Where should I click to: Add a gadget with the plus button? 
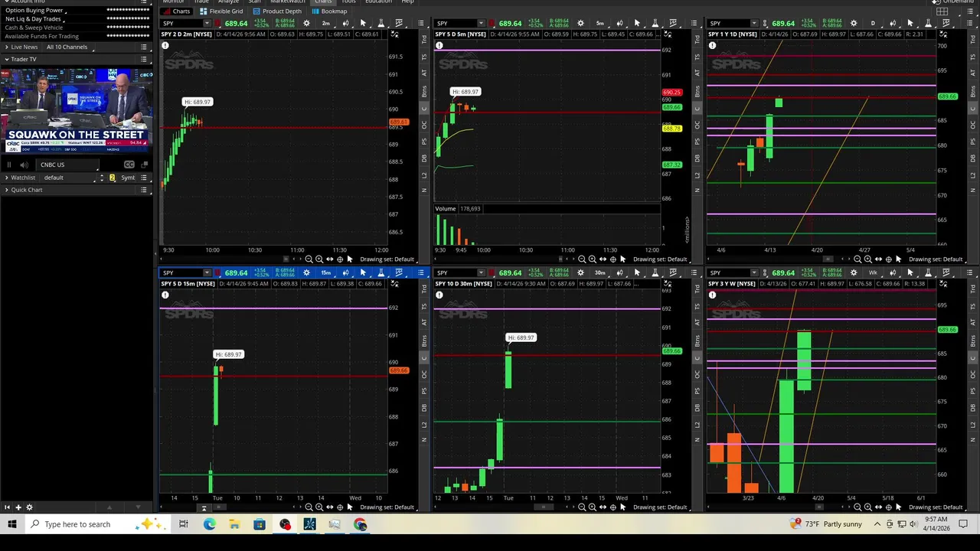click(18, 507)
